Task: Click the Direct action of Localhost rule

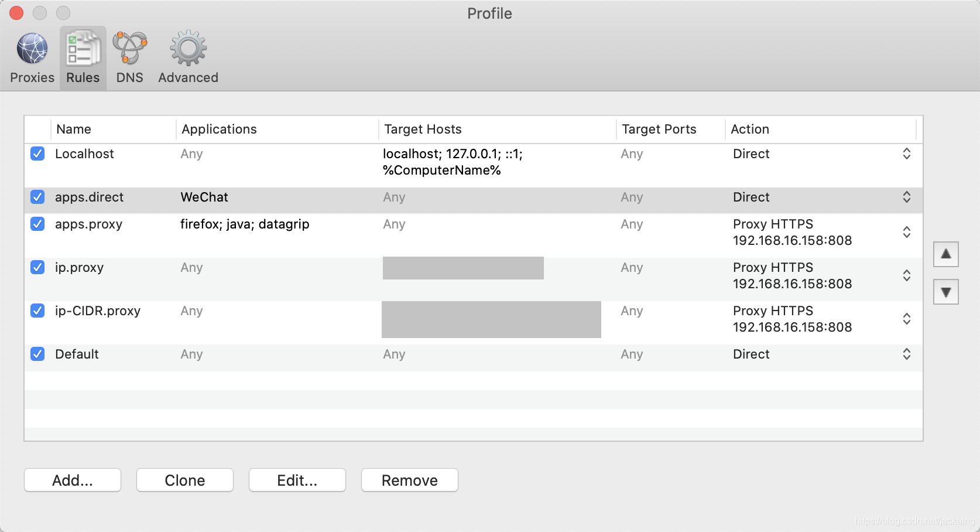Action: tap(751, 154)
